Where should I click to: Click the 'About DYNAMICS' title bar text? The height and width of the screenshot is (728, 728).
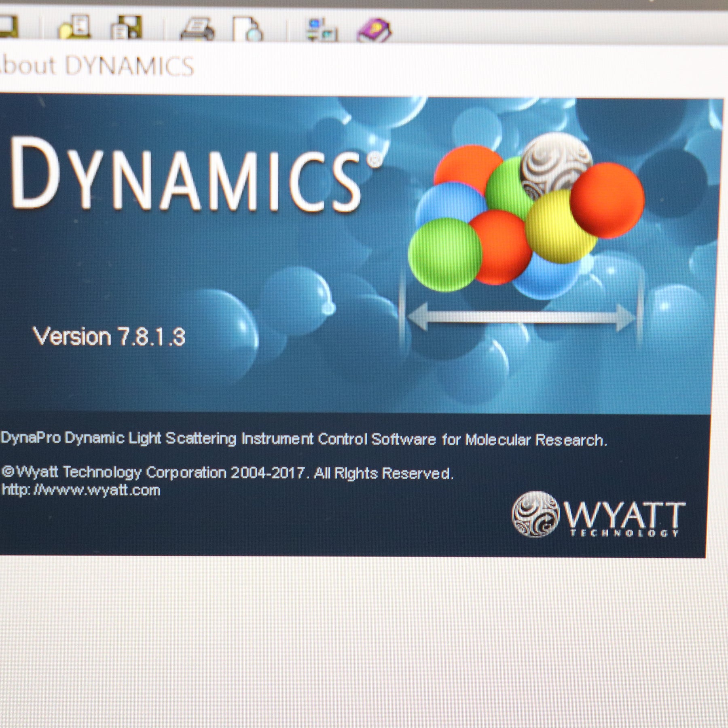click(x=96, y=66)
